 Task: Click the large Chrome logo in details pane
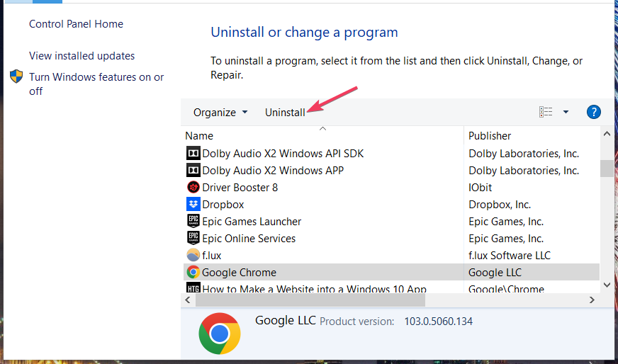[x=220, y=334]
